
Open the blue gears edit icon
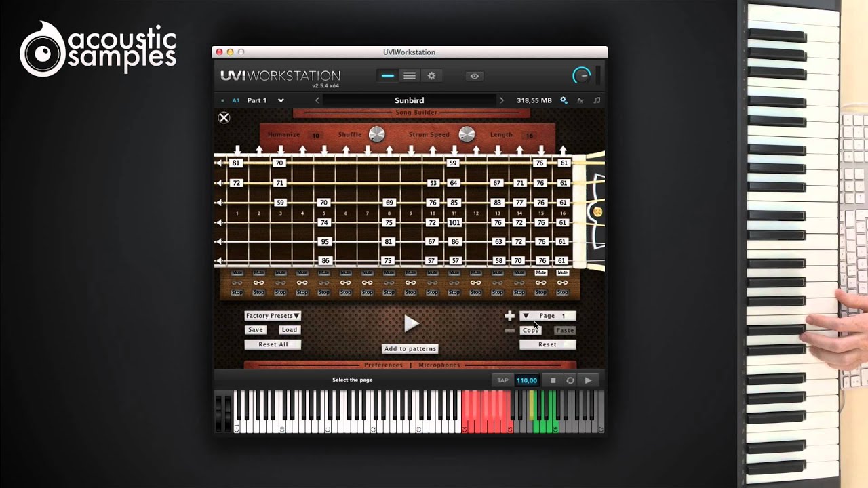pyautogui.click(x=563, y=100)
